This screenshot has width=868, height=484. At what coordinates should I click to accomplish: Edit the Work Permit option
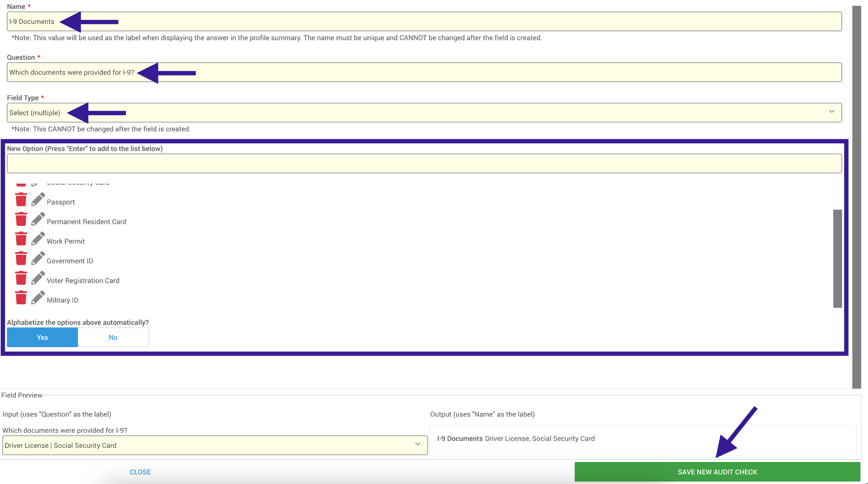38,239
